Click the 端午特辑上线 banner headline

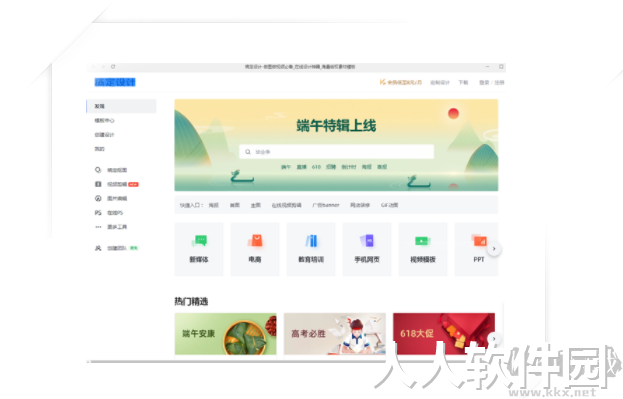pos(336,126)
